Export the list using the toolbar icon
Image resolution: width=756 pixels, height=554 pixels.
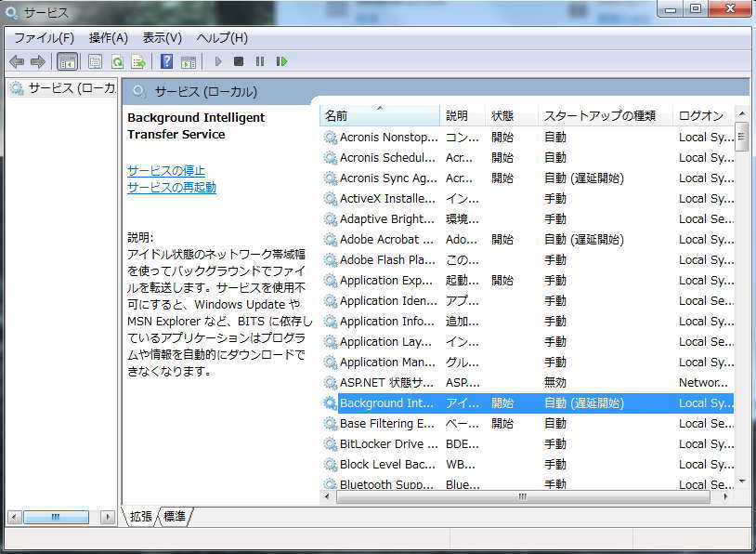(x=138, y=61)
